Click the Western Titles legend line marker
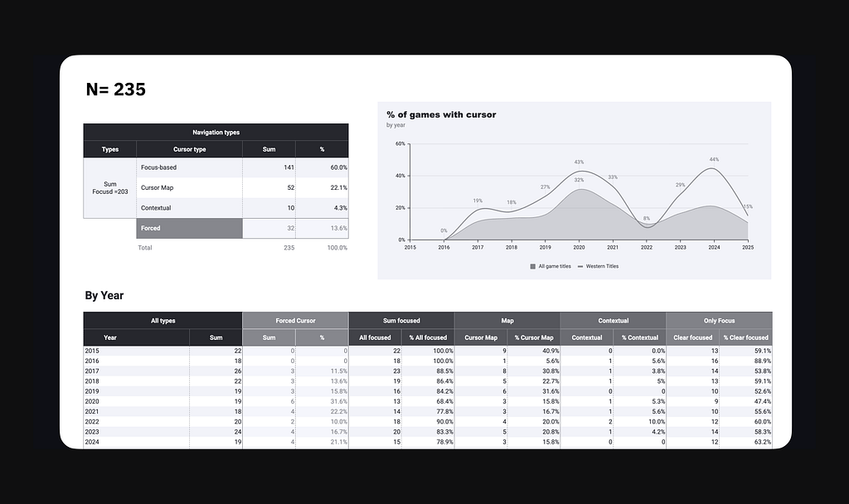849x504 pixels. [580, 266]
